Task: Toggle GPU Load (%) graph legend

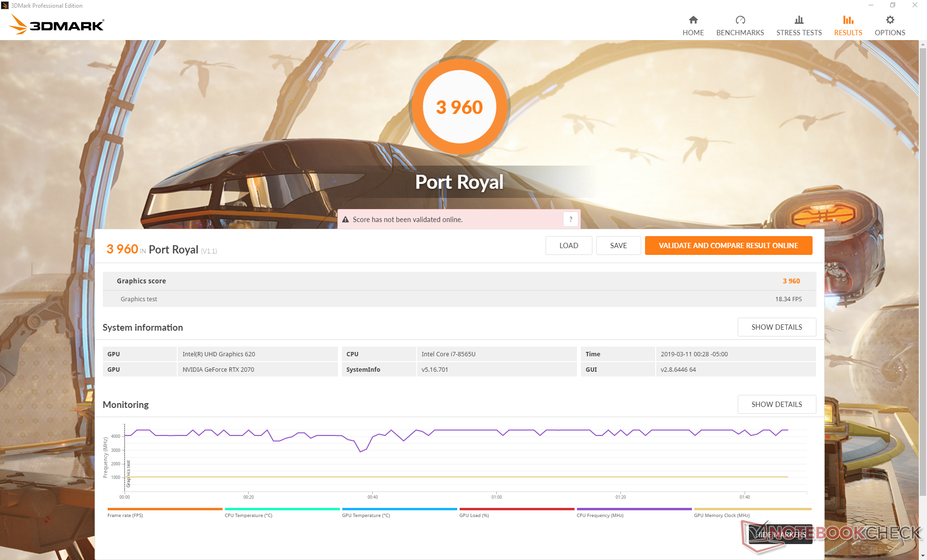Action: coord(474,515)
